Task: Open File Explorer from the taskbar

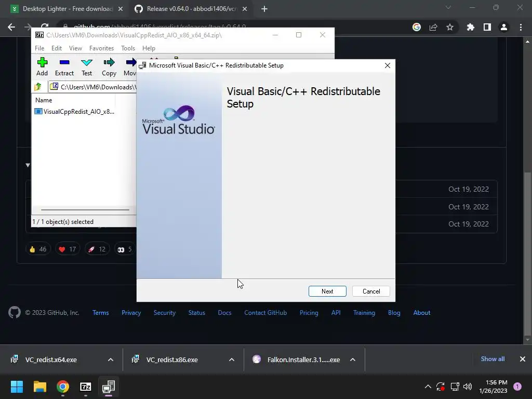Action: coord(39,387)
